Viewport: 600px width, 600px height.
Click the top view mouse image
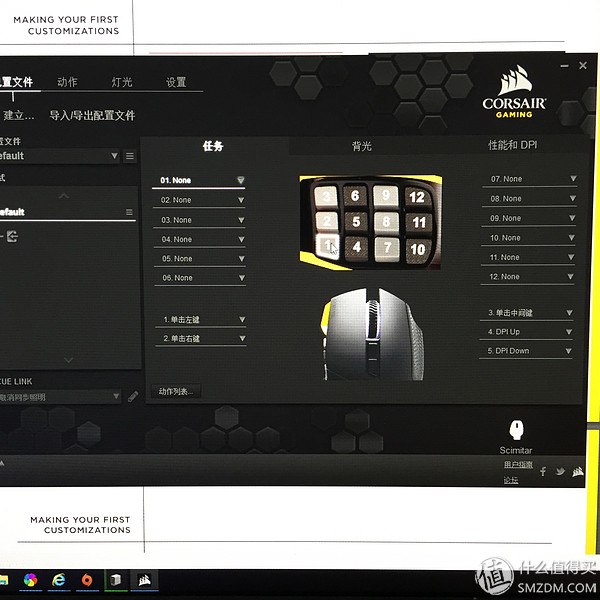click(x=373, y=334)
